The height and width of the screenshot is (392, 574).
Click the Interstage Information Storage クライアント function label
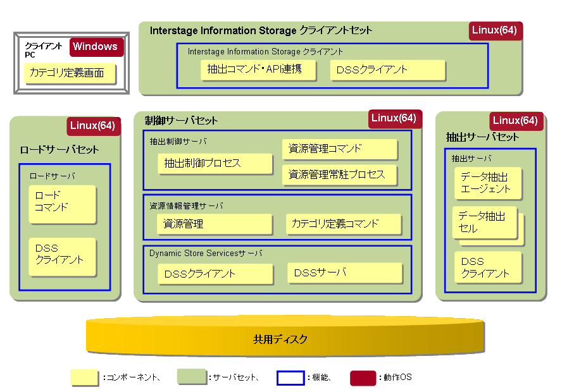265,52
